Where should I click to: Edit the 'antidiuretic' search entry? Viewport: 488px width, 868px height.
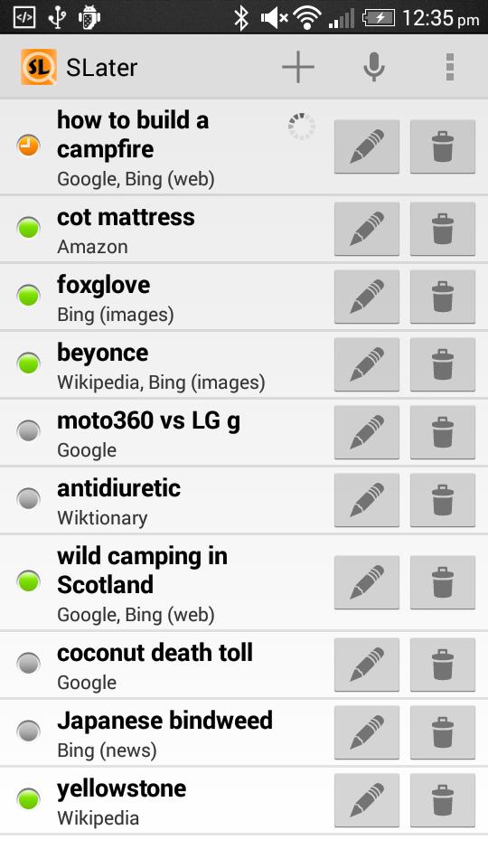367,500
